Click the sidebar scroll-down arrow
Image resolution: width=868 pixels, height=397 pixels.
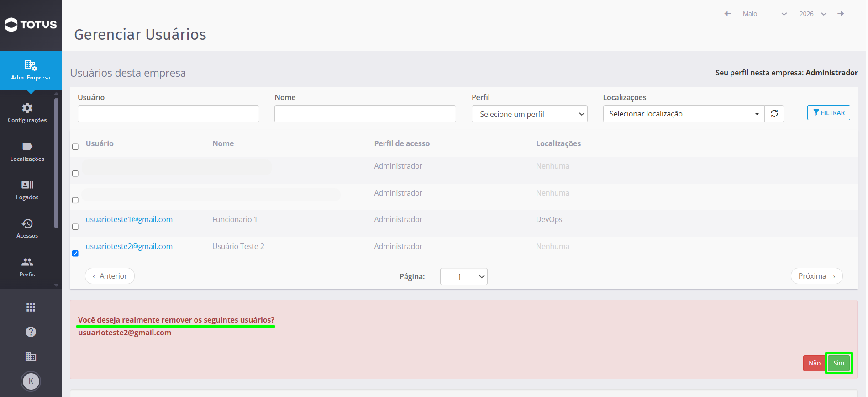pyautogui.click(x=56, y=285)
